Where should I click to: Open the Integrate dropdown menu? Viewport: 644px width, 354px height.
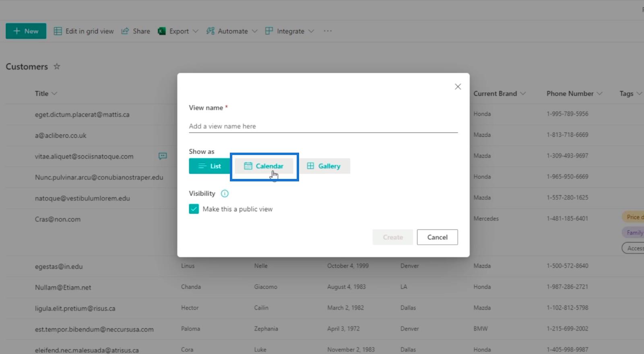(x=289, y=31)
